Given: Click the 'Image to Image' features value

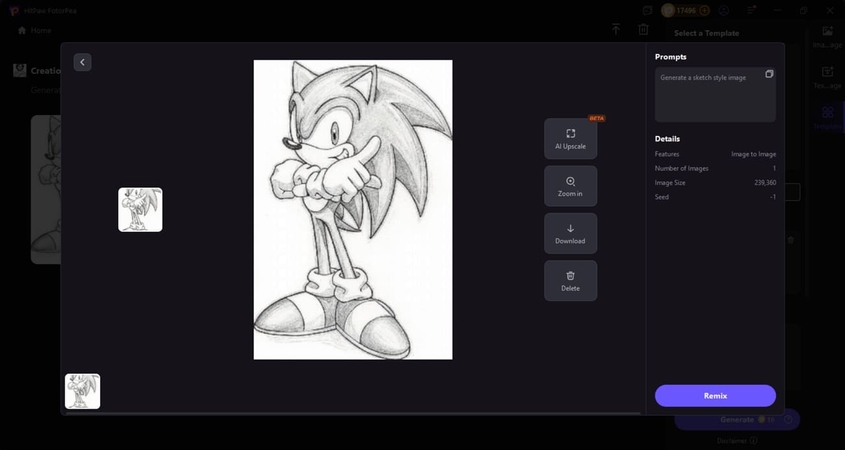Looking at the screenshot, I should (x=753, y=154).
